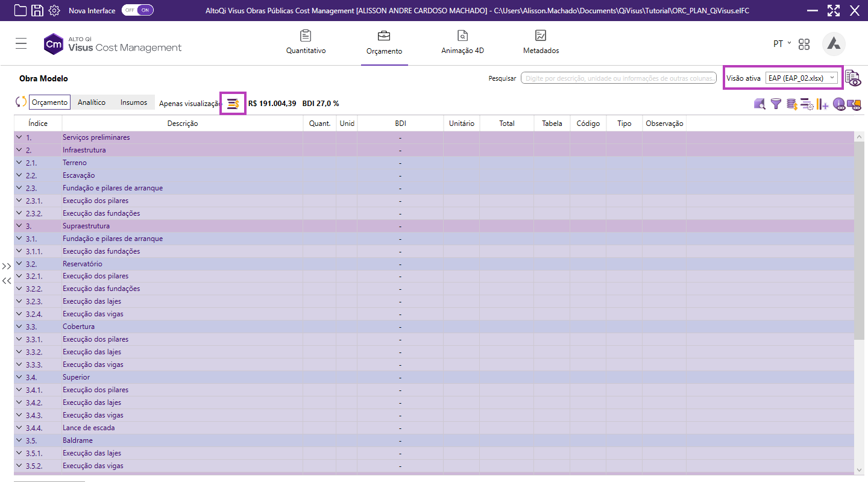Screen dimensions: 868x482
Task: Switch to the Quantitativo tab
Action: point(306,42)
